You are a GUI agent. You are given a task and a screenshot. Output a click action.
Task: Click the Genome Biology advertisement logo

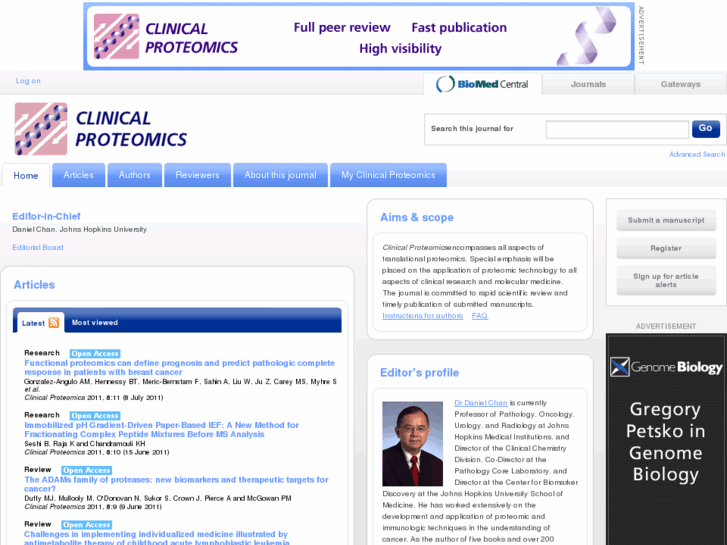pos(666,367)
